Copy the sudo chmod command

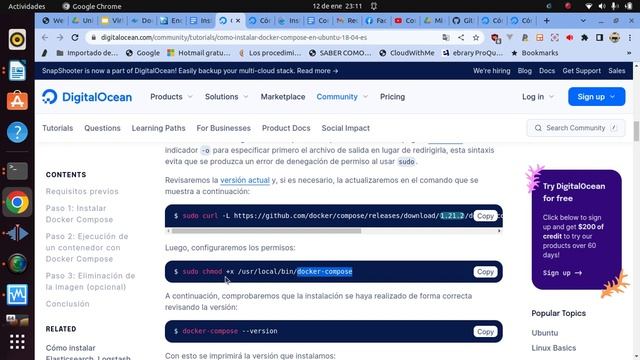click(x=485, y=272)
